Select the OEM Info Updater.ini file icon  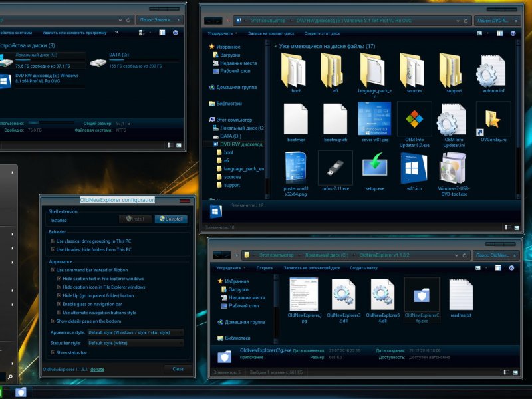452,120
